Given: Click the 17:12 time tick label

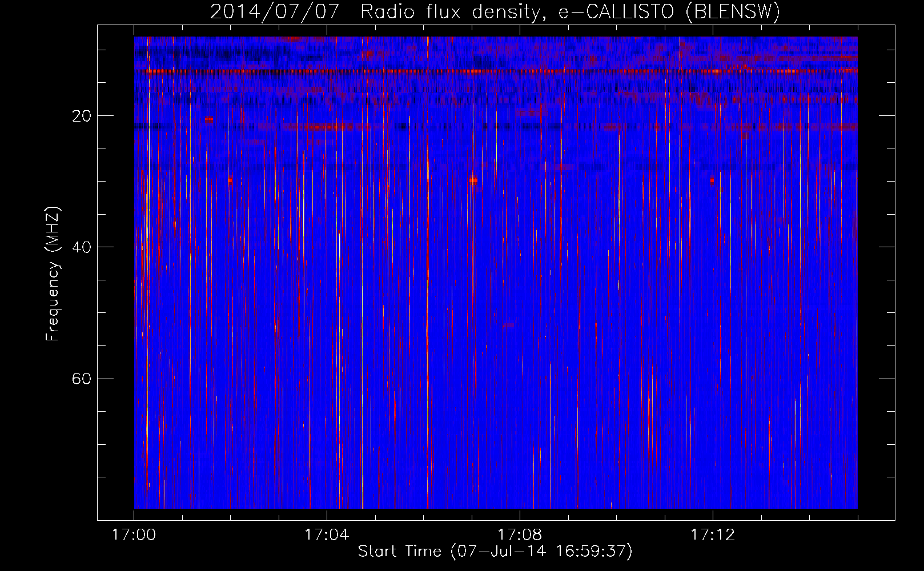Looking at the screenshot, I should tap(713, 535).
